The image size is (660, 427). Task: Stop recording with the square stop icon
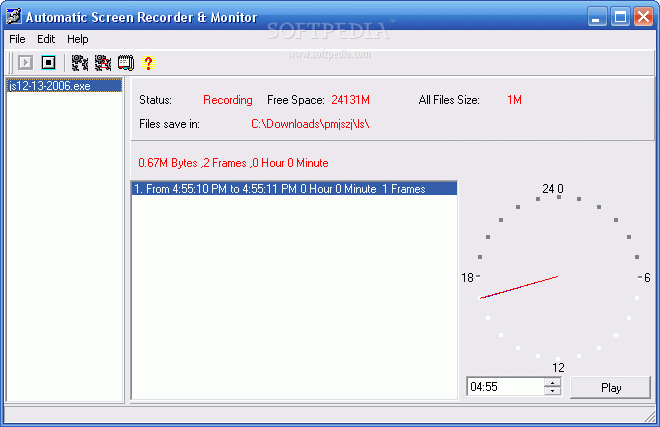[48, 63]
